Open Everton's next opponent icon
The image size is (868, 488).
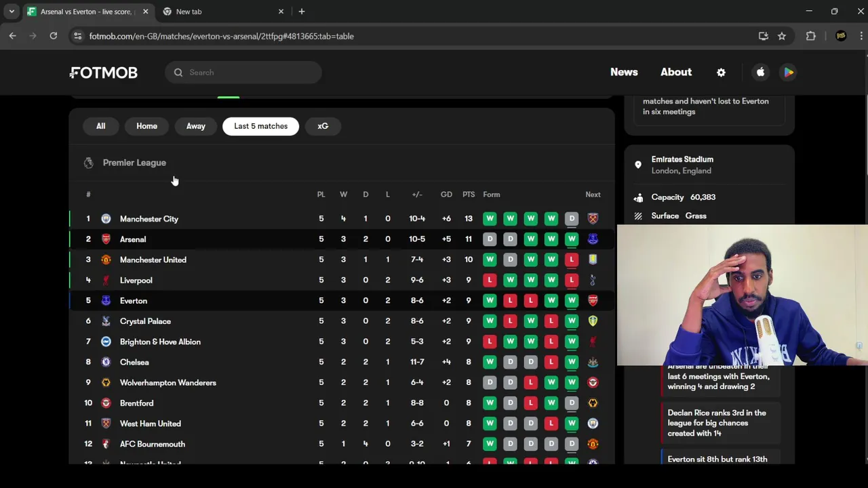(x=593, y=300)
